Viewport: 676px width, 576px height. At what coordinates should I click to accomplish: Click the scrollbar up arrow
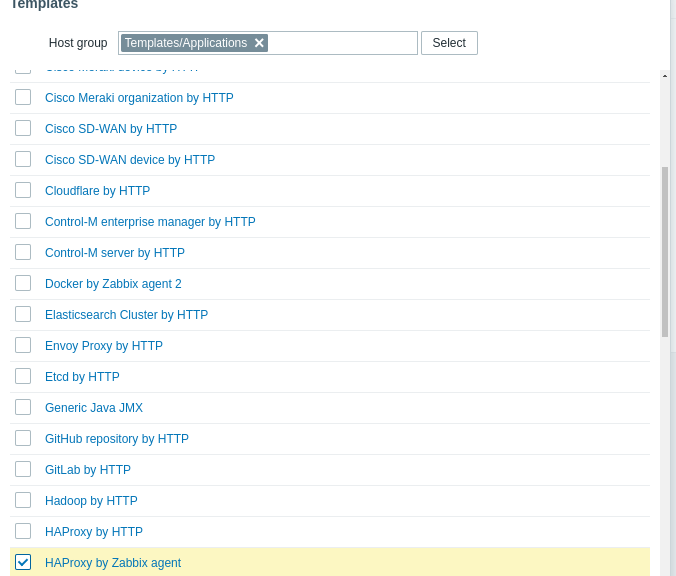(665, 76)
